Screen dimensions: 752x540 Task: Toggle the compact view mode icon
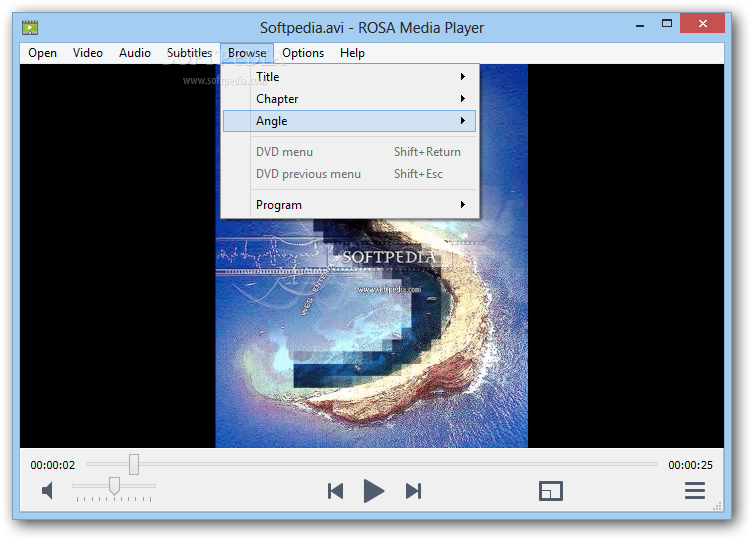pos(551,491)
